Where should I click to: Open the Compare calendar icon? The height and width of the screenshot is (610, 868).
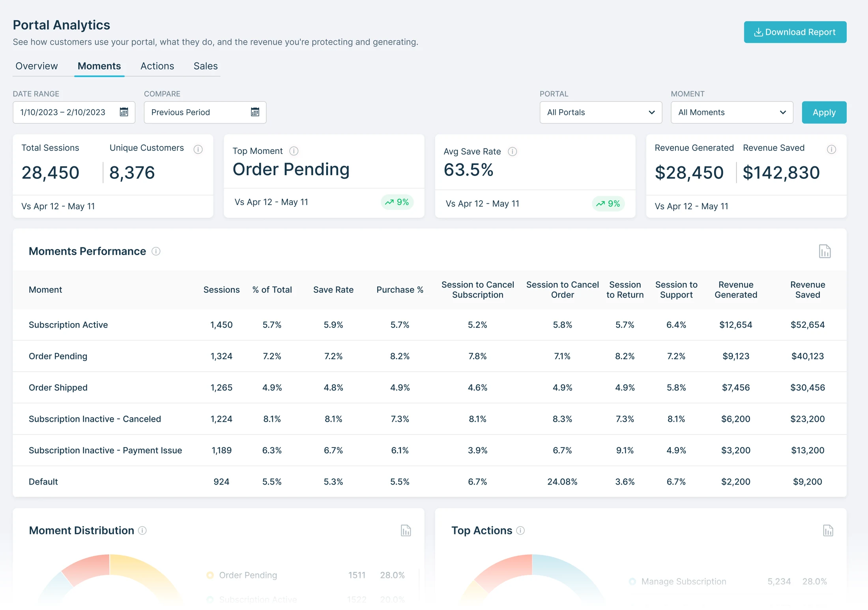pos(255,112)
